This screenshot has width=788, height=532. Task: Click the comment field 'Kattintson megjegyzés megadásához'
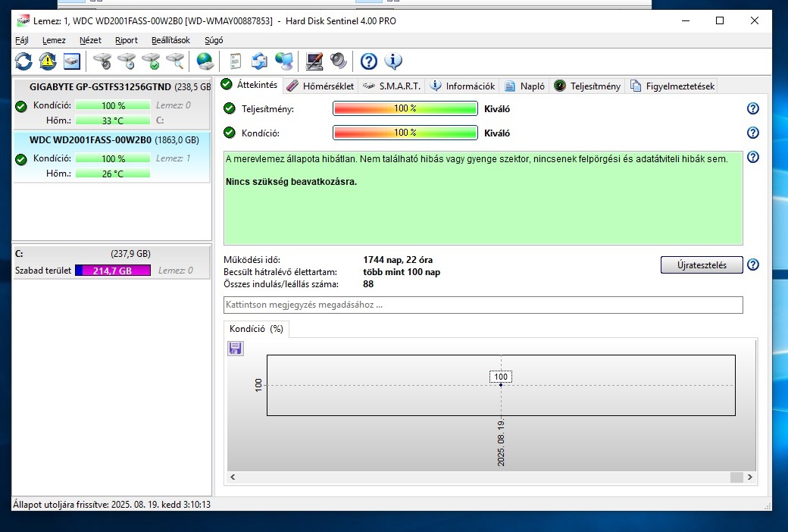[483, 305]
